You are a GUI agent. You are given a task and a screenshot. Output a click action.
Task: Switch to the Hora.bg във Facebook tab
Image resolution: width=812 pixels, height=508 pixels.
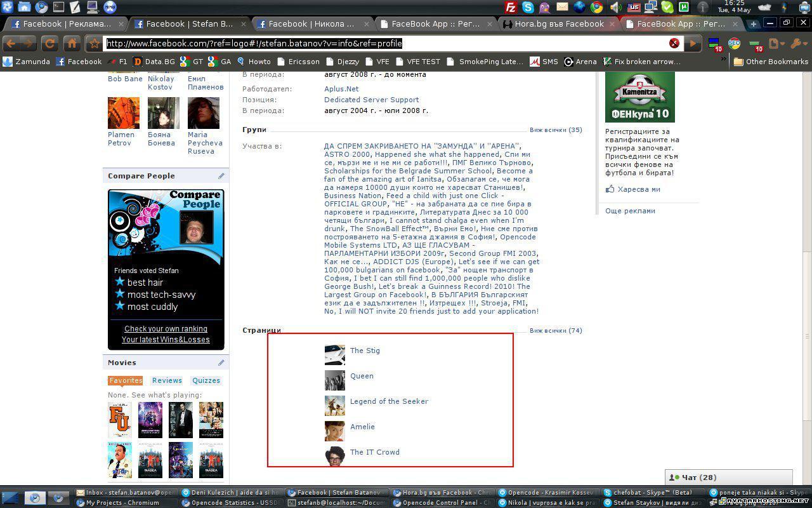pyautogui.click(x=559, y=23)
